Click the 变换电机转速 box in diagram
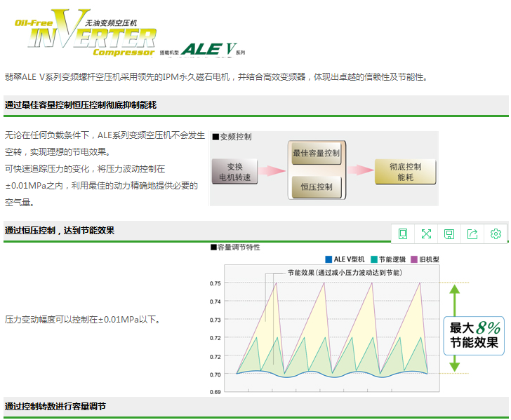This screenshot has height=420, width=511. [234, 172]
